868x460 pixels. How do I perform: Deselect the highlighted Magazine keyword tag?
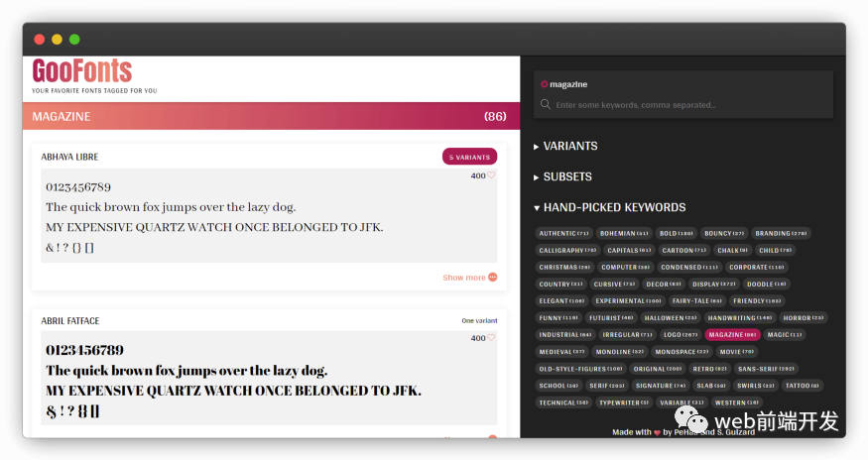pos(732,334)
